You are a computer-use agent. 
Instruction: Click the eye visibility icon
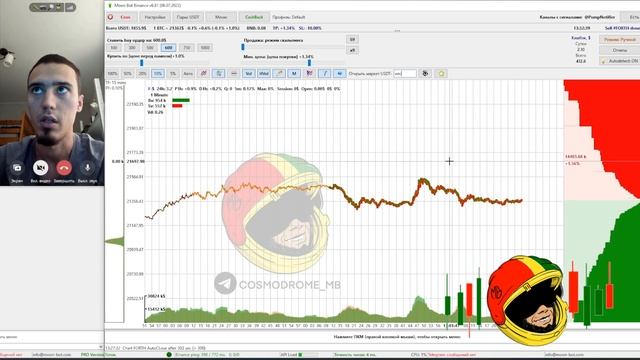[x=425, y=73]
